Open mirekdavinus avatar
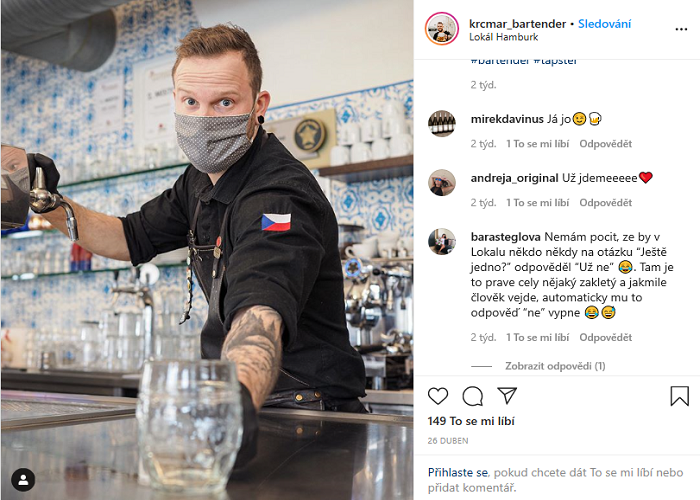Screen dimensions: 700x500 (442, 123)
